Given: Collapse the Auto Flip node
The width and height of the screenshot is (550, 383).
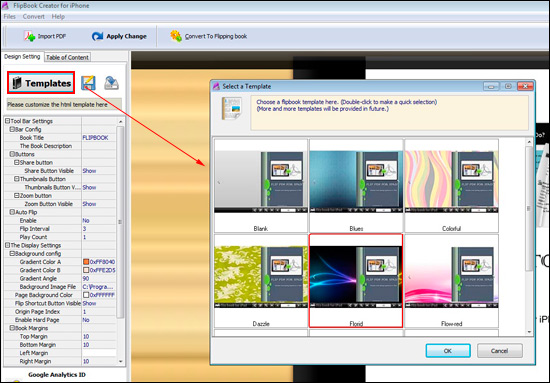Looking at the screenshot, I should tap(12, 212).
